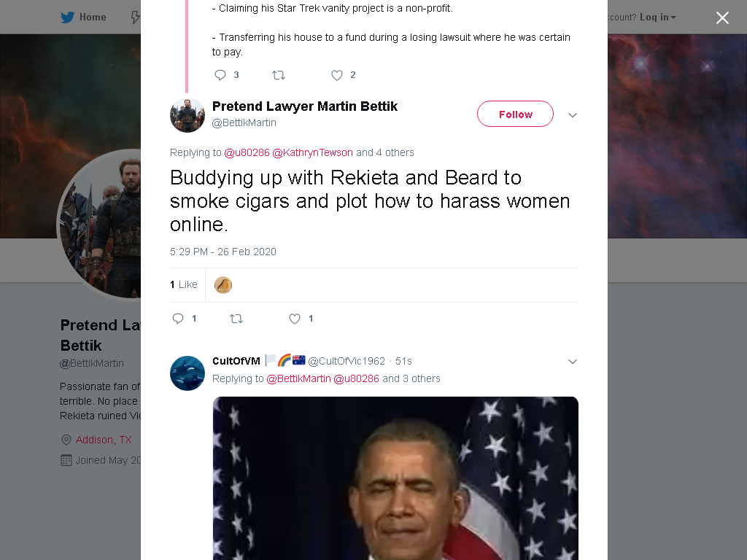Retweet the Rekieta and Beard tweet

click(x=236, y=319)
